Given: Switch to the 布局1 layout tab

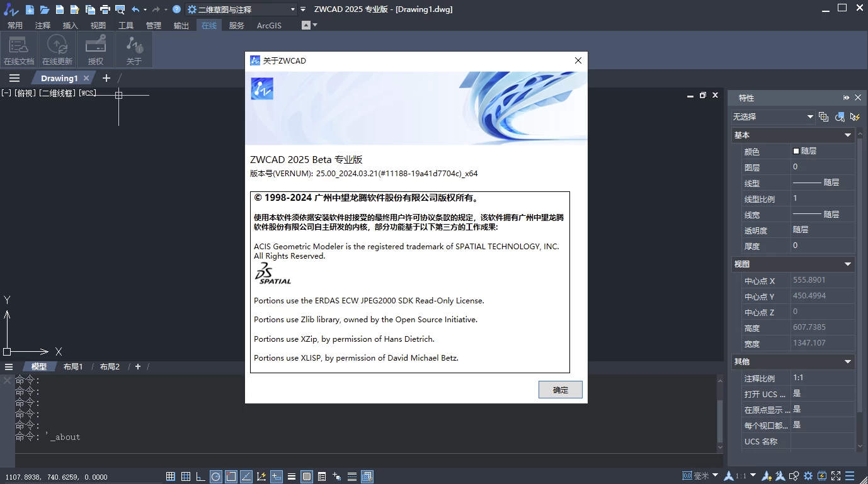Looking at the screenshot, I should [73, 366].
